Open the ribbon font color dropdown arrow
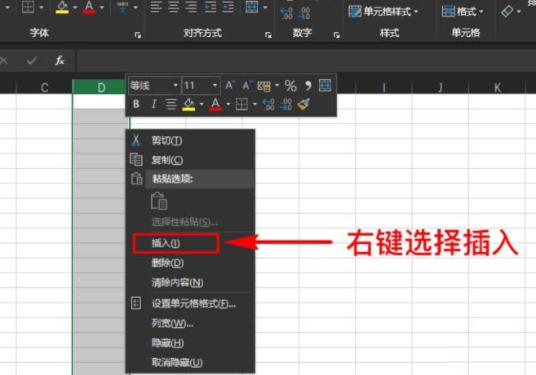The height and width of the screenshot is (375, 536). 102,7
